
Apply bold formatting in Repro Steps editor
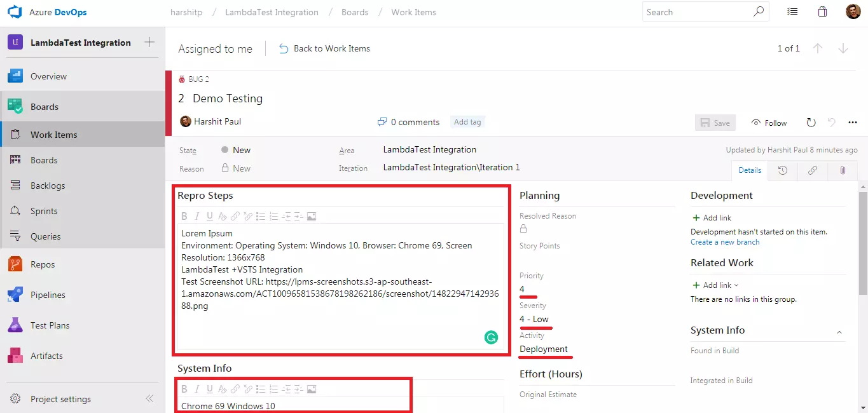184,216
